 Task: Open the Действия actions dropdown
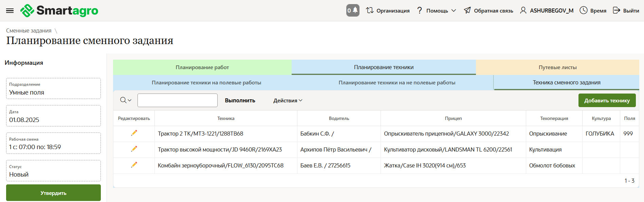288,101
